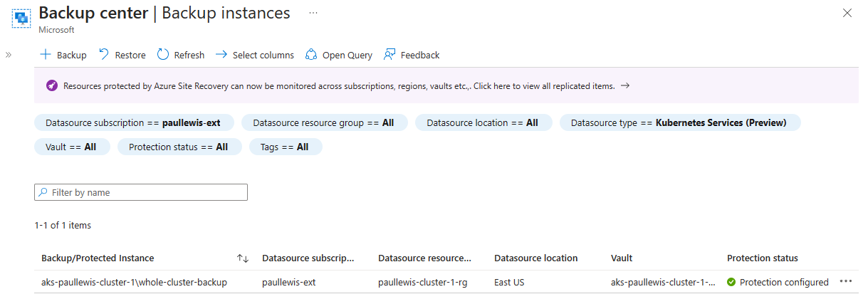This screenshot has width=868, height=299.
Task: Change the Datasource type filter
Action: pos(680,122)
